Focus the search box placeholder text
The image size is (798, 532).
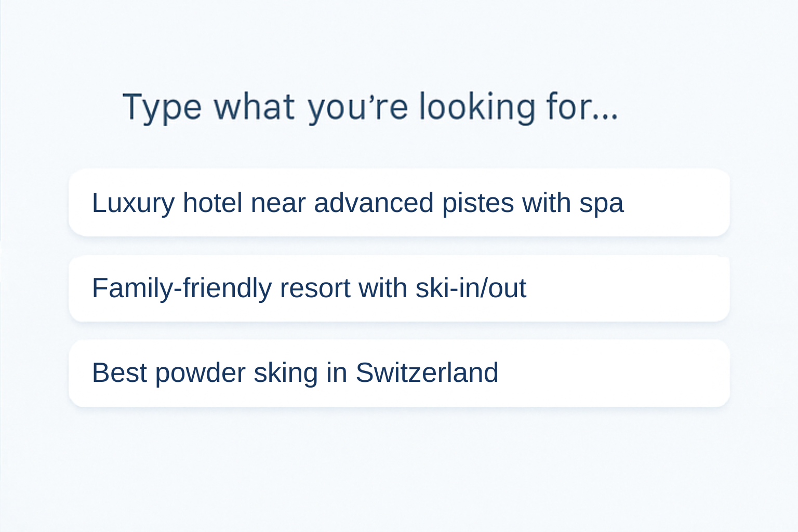tap(370, 108)
